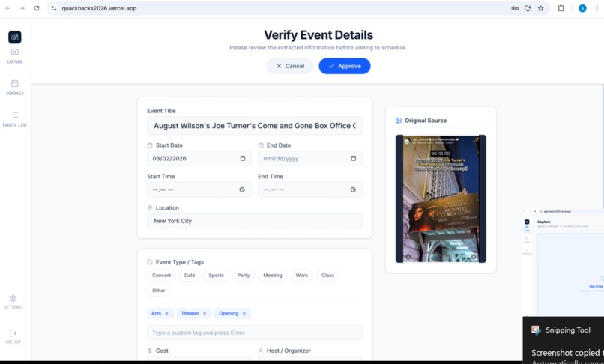Viewport: 604px width, 364px height.
Task: Select the Sports tag chip
Action: coord(216,276)
